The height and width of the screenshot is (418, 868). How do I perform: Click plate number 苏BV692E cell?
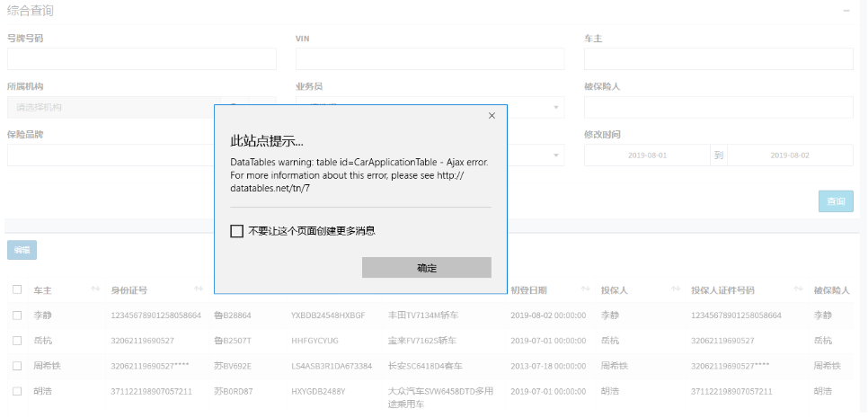[233, 366]
